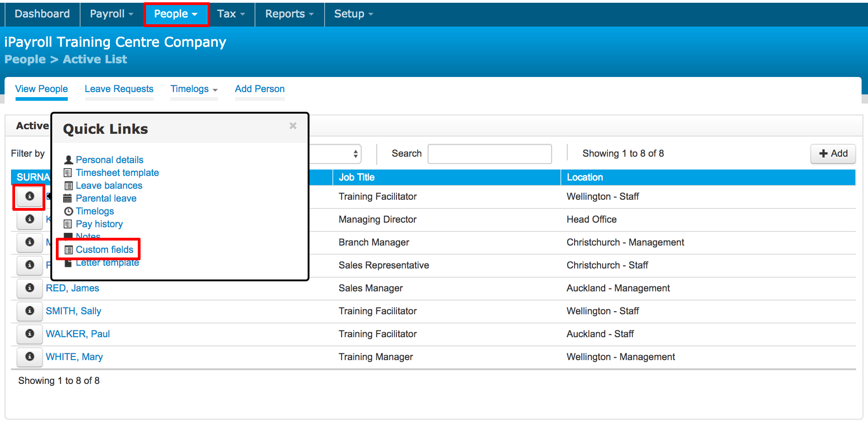The height and width of the screenshot is (427, 868).
Task: Click the person icon beside Personal details
Action: pyautogui.click(x=69, y=160)
